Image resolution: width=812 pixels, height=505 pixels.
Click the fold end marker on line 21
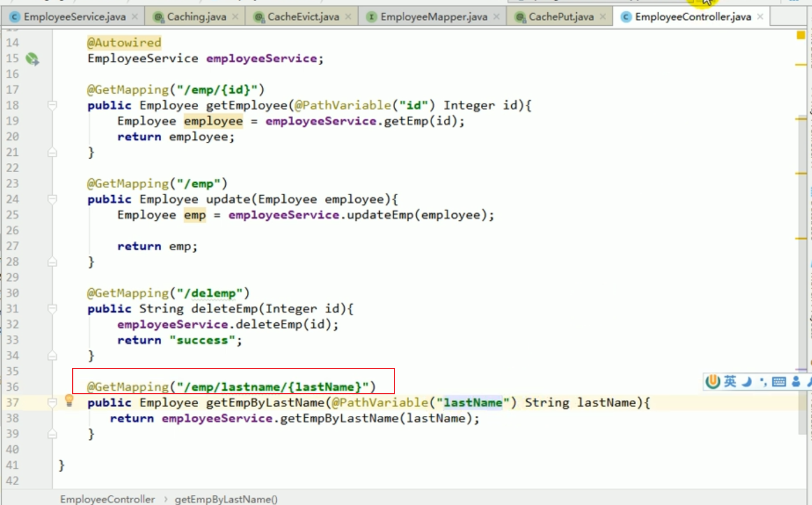tap(52, 152)
